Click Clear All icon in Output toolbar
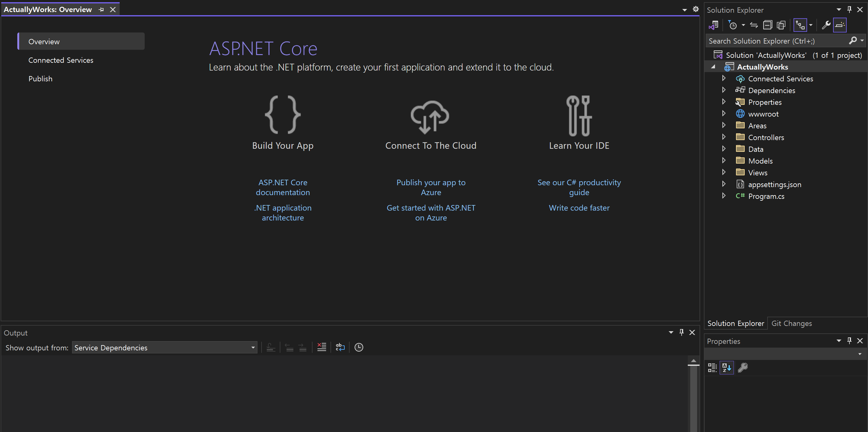 321,347
